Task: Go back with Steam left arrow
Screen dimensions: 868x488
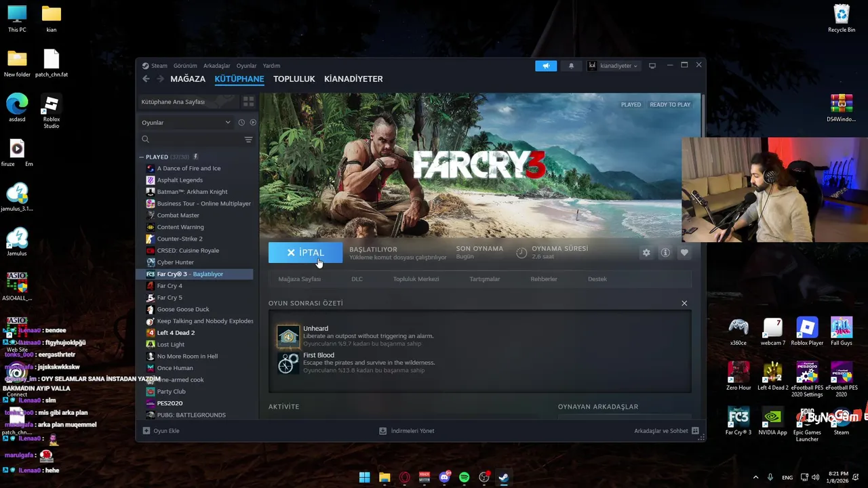Action: click(146, 79)
